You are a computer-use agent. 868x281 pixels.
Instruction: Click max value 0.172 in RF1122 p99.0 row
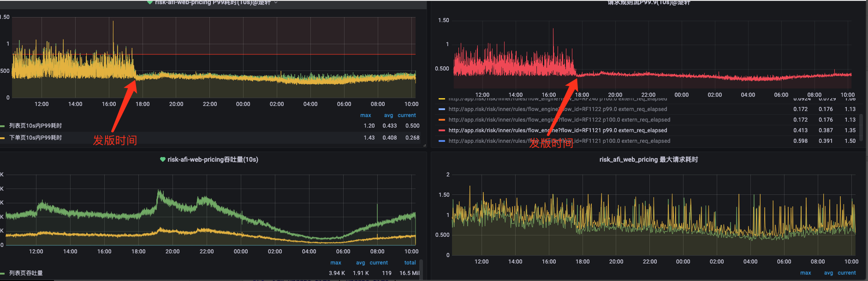(x=800, y=109)
